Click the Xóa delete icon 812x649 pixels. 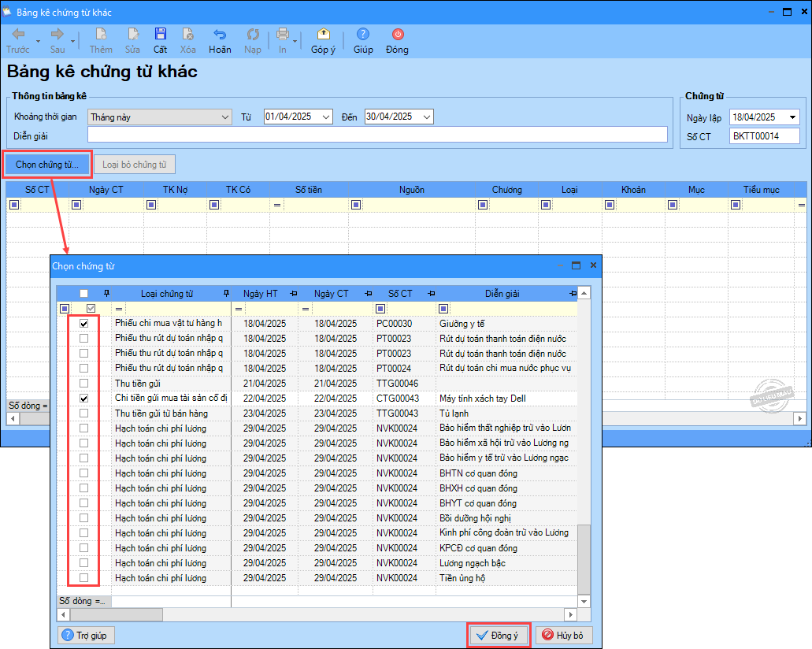[x=188, y=41]
